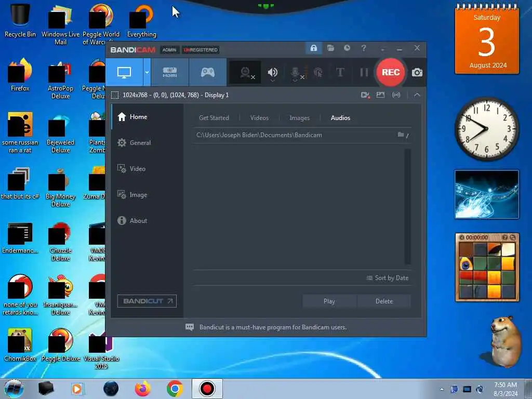Toggle speaker sound recording icon

(272, 72)
